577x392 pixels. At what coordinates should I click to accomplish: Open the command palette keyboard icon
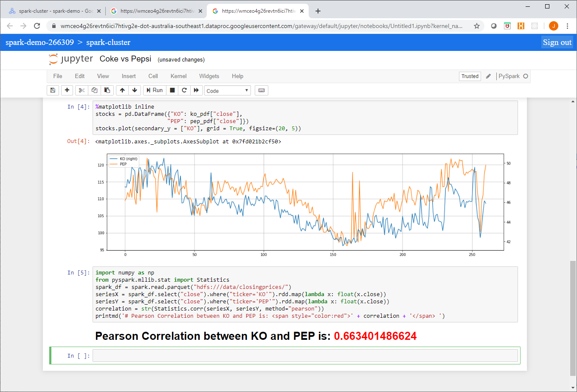[x=262, y=90]
